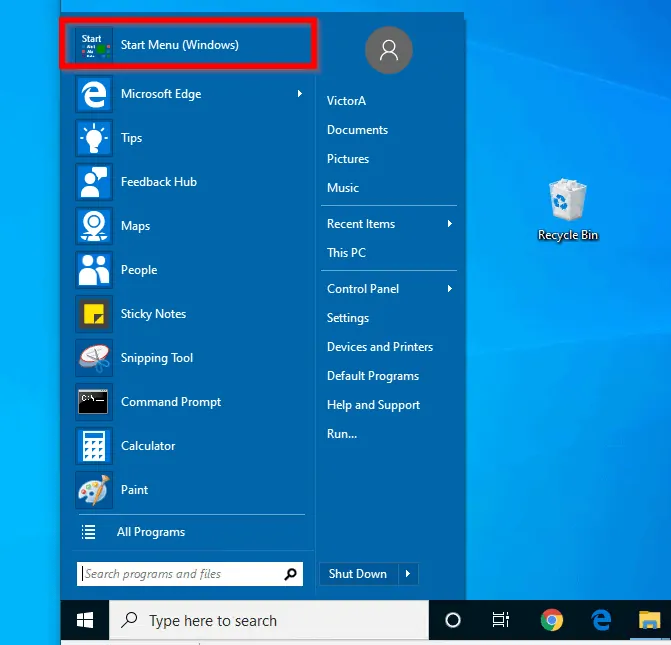Open Sticky Notes icon
The image size is (671, 645).
tap(94, 314)
